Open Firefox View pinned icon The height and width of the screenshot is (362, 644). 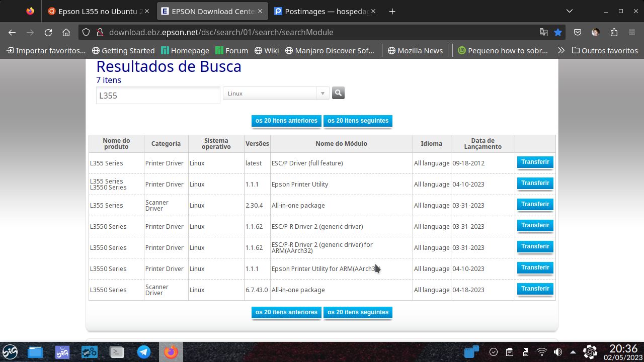click(x=30, y=11)
